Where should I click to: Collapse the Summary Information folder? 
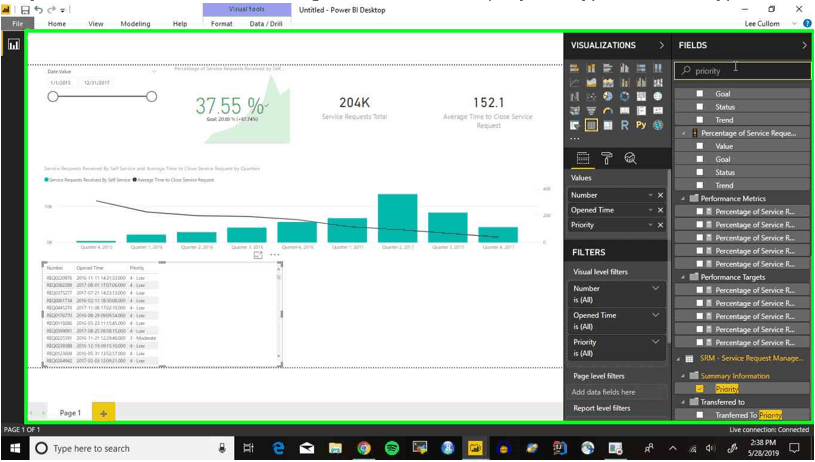pos(683,376)
